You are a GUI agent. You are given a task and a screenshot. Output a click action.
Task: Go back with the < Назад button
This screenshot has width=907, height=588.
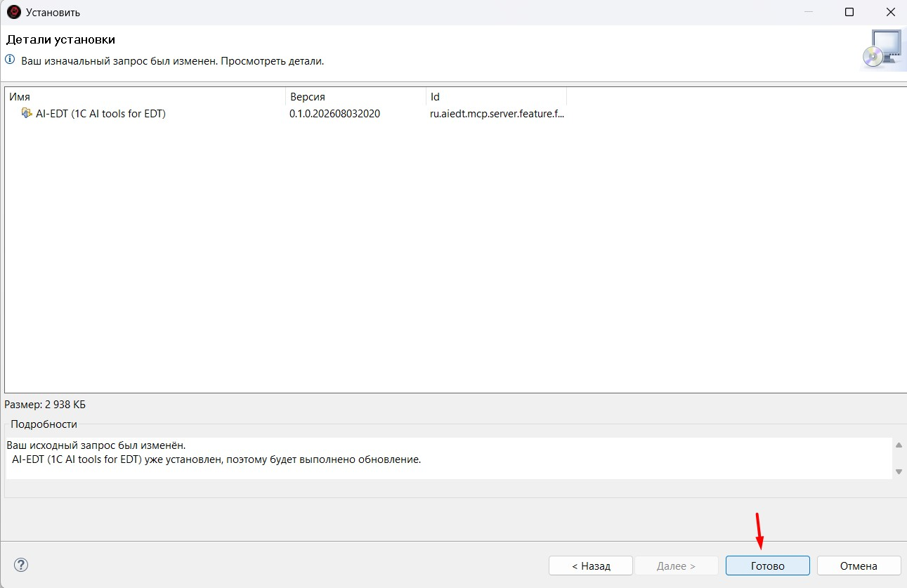(x=591, y=566)
